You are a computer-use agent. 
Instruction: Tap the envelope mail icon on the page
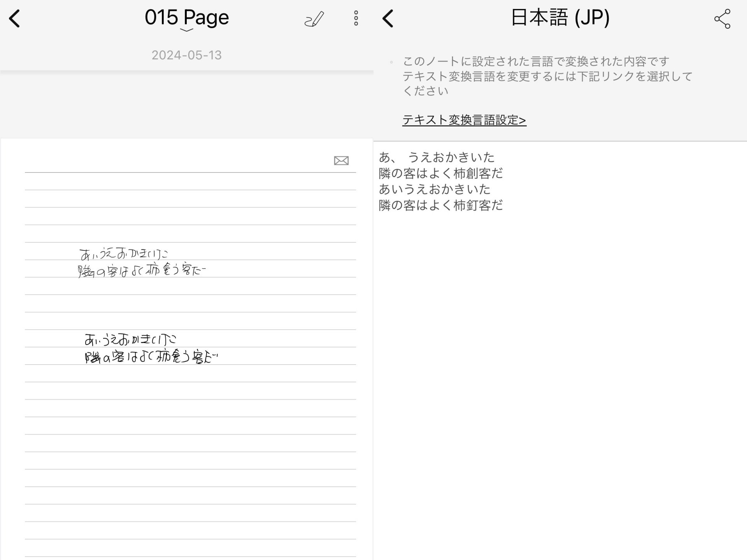tap(341, 161)
